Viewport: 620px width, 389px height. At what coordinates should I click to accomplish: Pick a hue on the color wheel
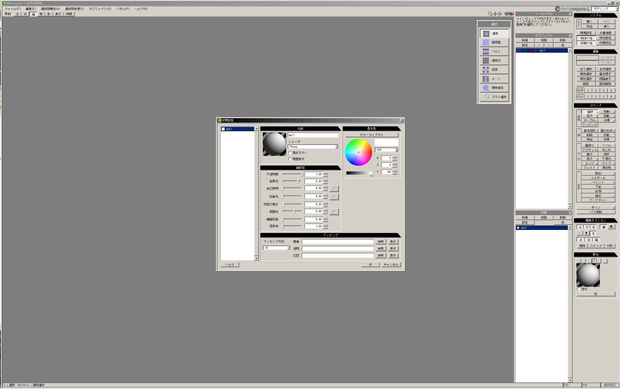click(359, 152)
